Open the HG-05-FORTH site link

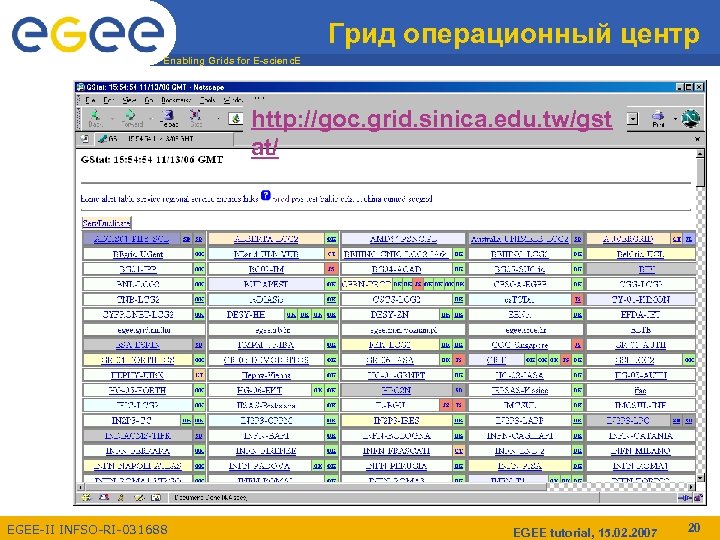(x=137, y=390)
